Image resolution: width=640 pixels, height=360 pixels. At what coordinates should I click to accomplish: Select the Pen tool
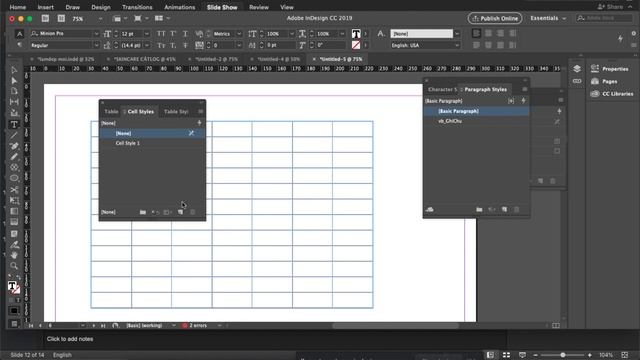(14, 146)
